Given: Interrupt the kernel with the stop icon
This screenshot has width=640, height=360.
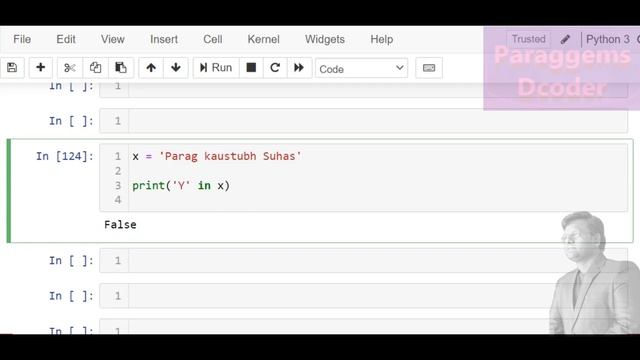Looking at the screenshot, I should (251, 68).
